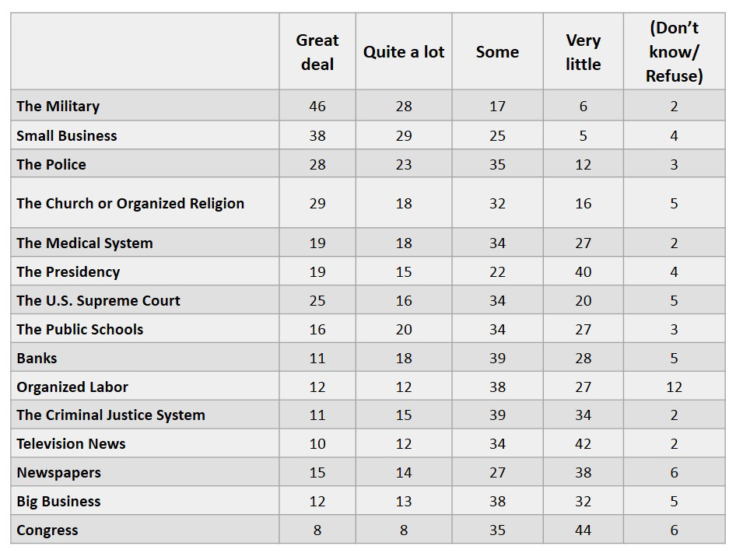This screenshot has width=736, height=560.
Task: Select the "Newspapers" row label
Action: 59,473
